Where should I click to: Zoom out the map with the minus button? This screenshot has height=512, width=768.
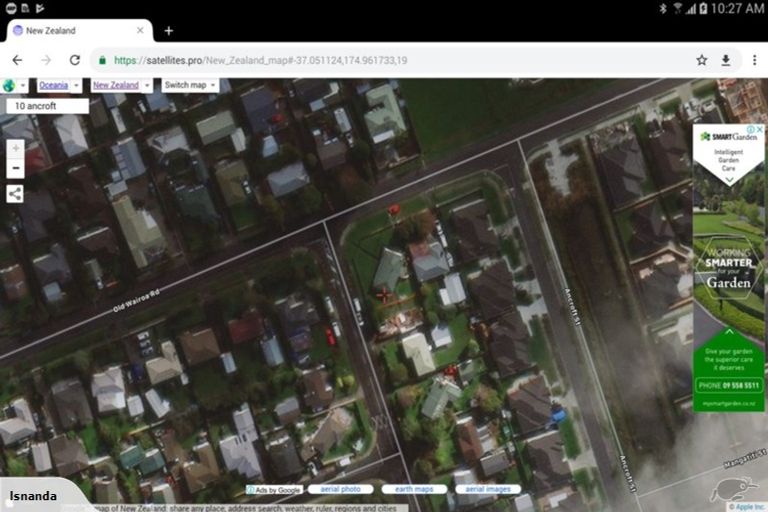click(15, 168)
